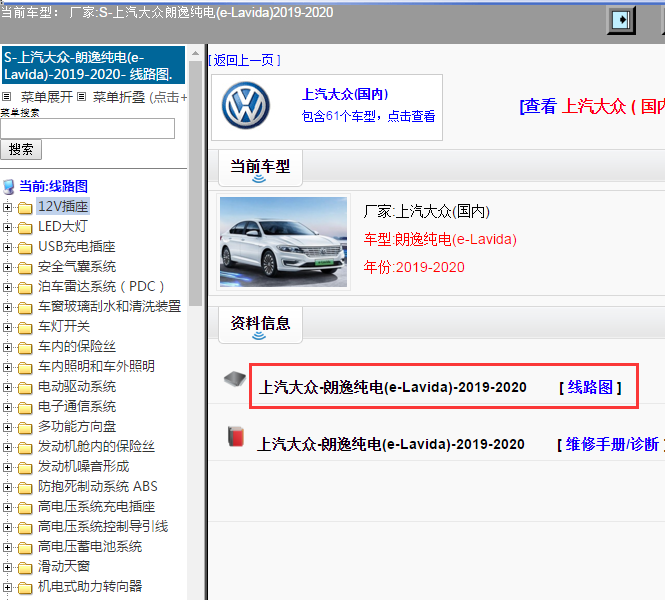Click the 菜单展开 text link
The width and height of the screenshot is (665, 600).
(47, 97)
